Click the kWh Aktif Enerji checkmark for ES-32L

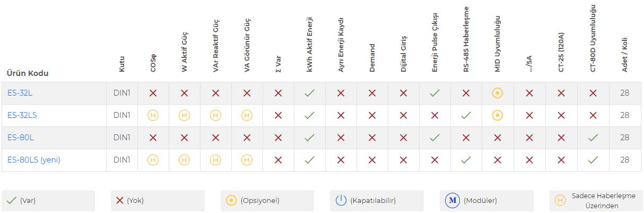[310, 93]
